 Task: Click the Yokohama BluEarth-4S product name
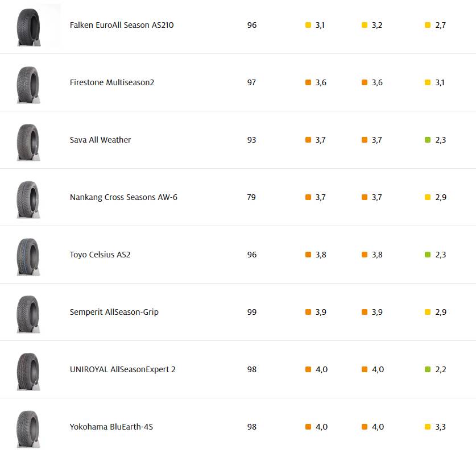click(111, 427)
